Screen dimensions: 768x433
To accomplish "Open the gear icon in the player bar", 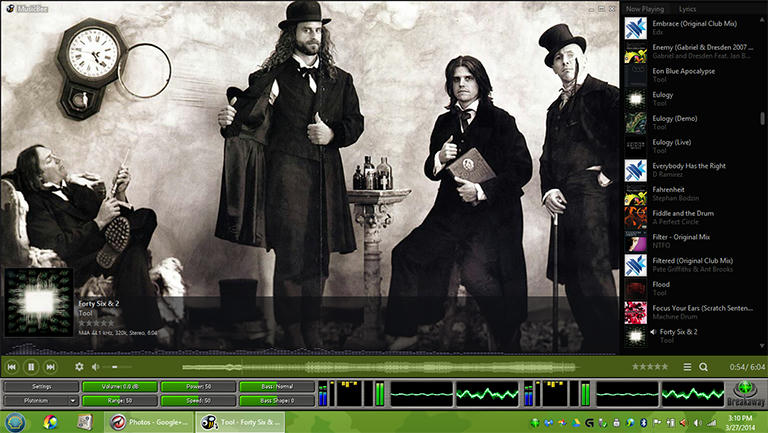I will tap(79, 366).
